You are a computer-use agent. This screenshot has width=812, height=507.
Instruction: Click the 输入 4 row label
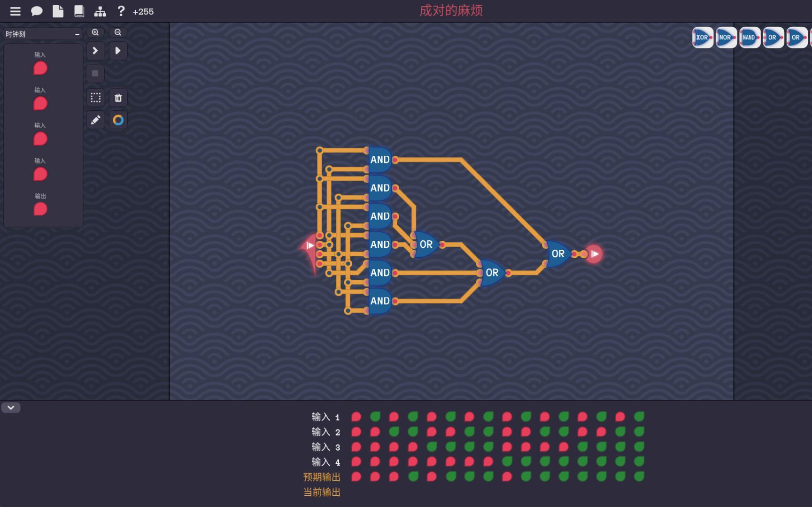coord(325,462)
